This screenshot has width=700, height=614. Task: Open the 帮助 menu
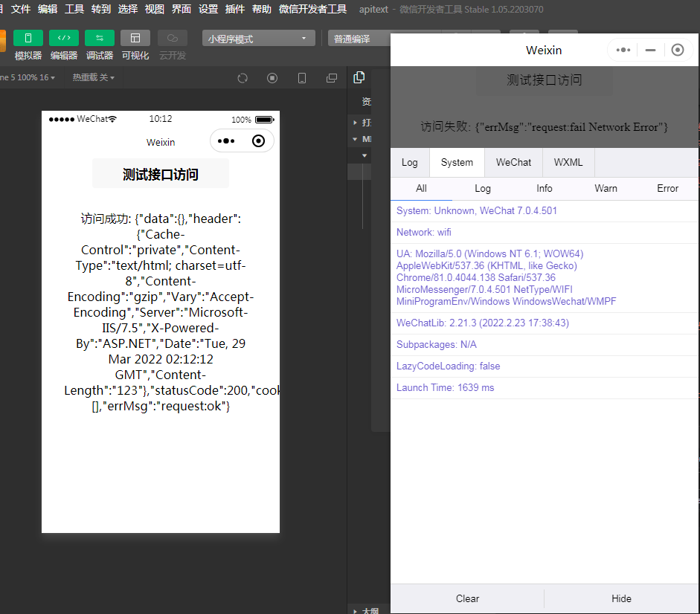(262, 9)
